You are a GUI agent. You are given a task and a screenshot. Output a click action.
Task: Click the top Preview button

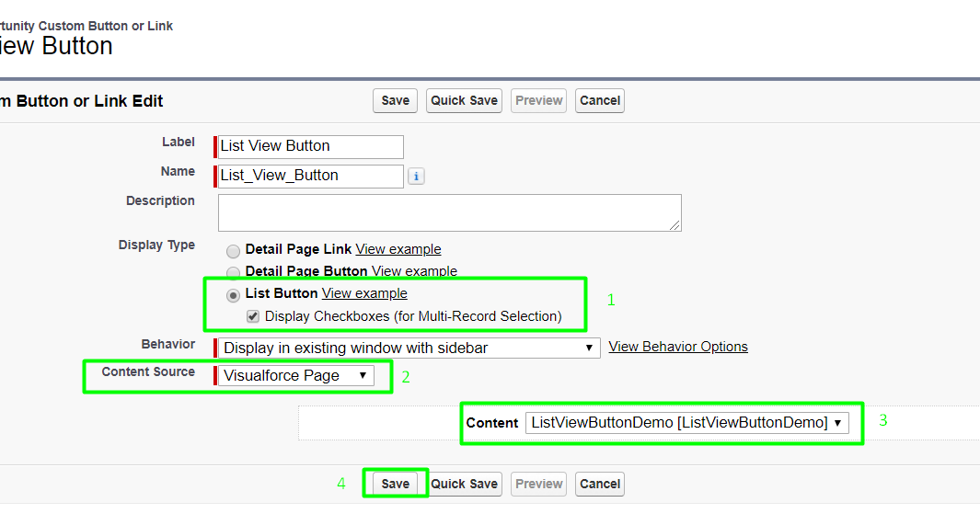point(538,100)
